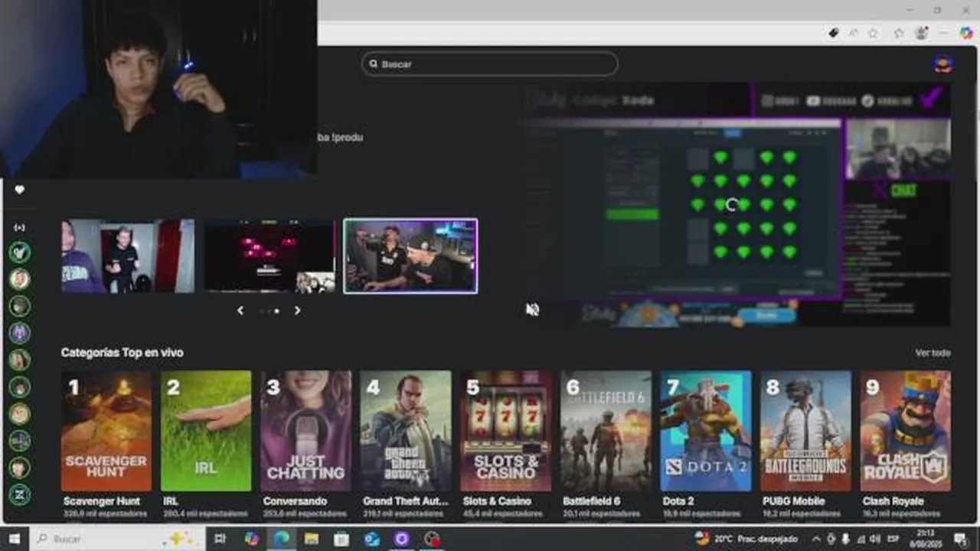Viewport: 980px width, 551px height.
Task: Open Microsoft Store on taskbar
Action: (341, 539)
